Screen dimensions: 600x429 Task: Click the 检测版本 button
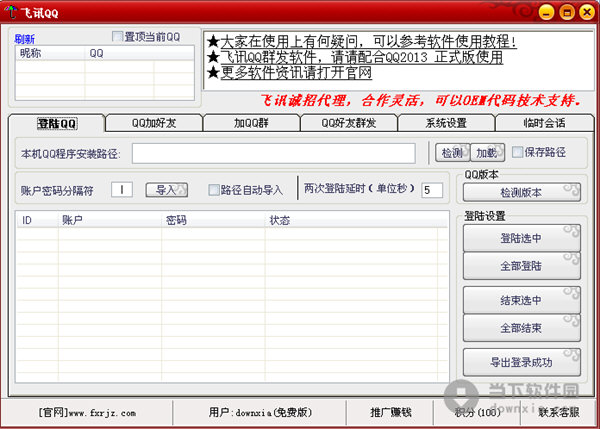522,192
